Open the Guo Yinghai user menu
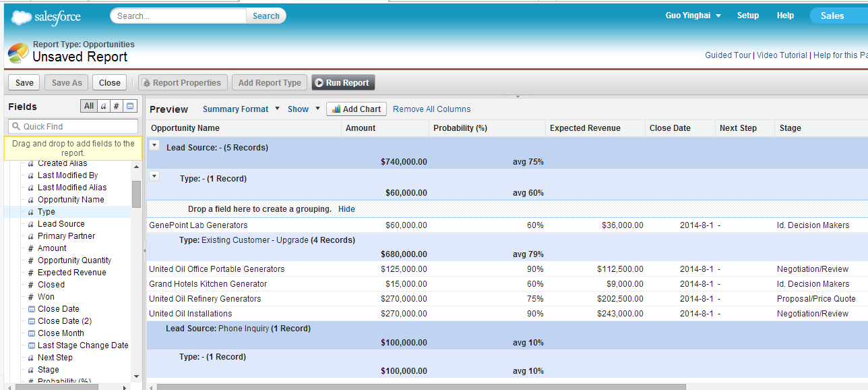The height and width of the screenshot is (390, 868). 693,16
